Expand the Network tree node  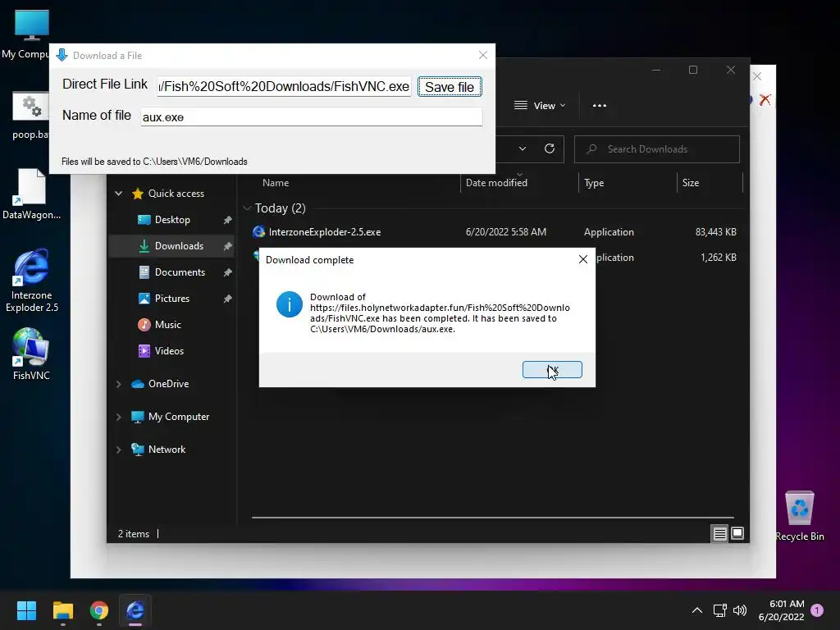[x=118, y=450]
